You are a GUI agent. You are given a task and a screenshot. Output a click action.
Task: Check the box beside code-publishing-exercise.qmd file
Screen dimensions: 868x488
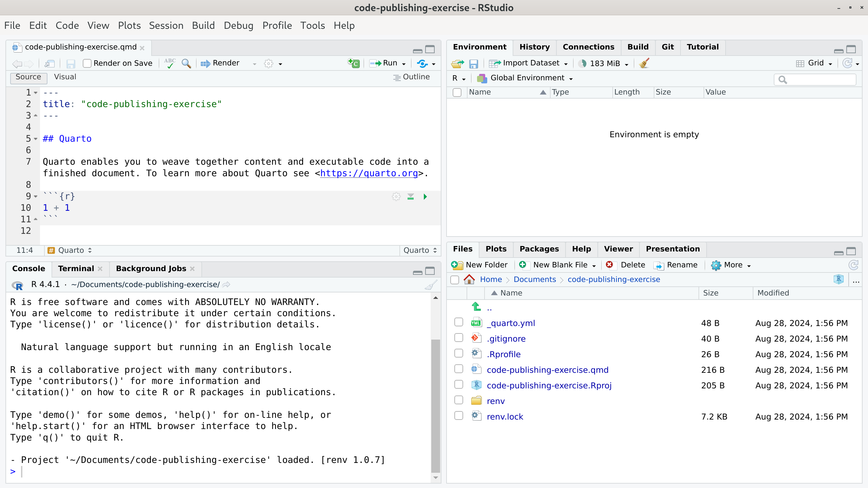[x=459, y=369]
